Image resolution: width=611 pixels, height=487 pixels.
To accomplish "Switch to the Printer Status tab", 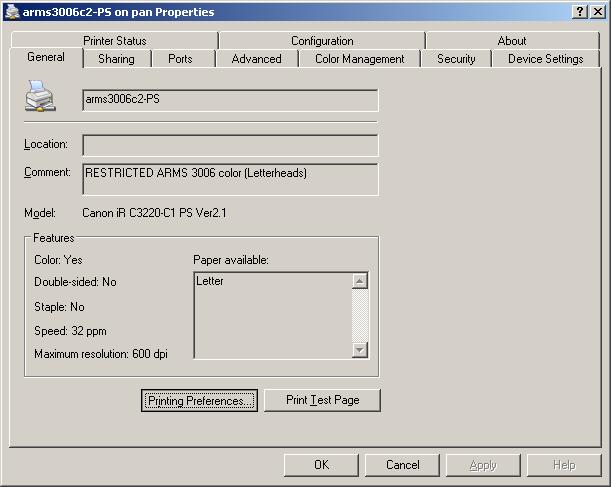I will pos(115,41).
